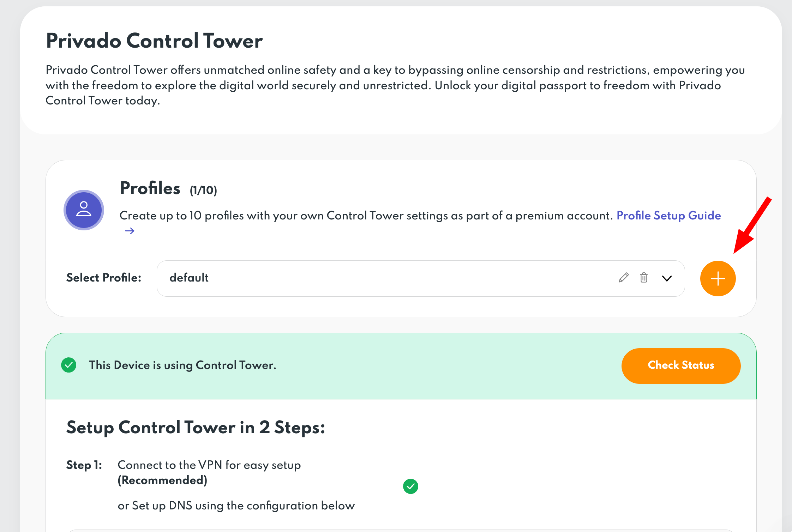
Task: Click the pencil edit profile icon
Action: (x=624, y=278)
